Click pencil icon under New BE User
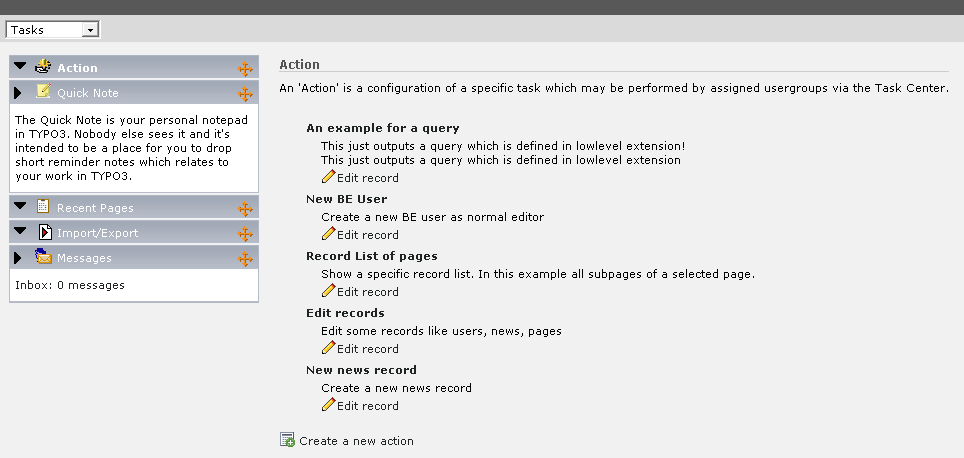This screenshot has width=964, height=458. click(x=328, y=234)
